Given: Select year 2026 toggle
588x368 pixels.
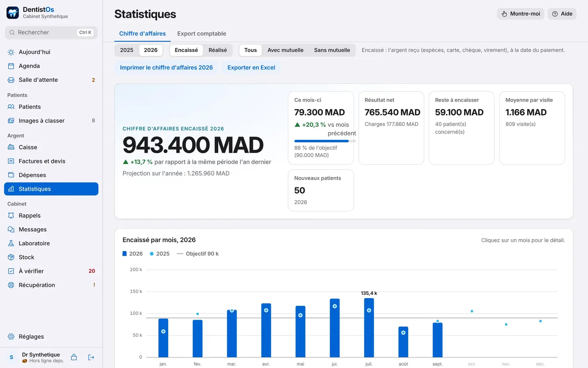Looking at the screenshot, I should [151, 50].
